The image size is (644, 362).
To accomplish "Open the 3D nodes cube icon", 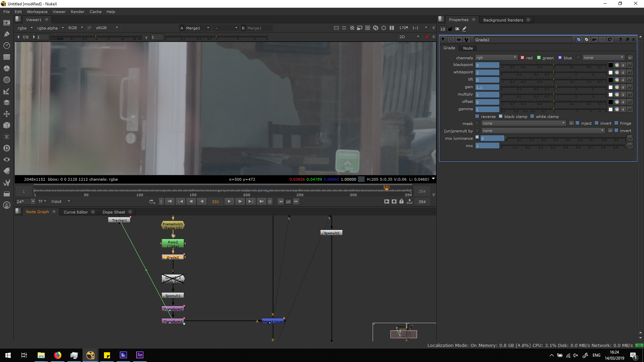I will pos(6,125).
